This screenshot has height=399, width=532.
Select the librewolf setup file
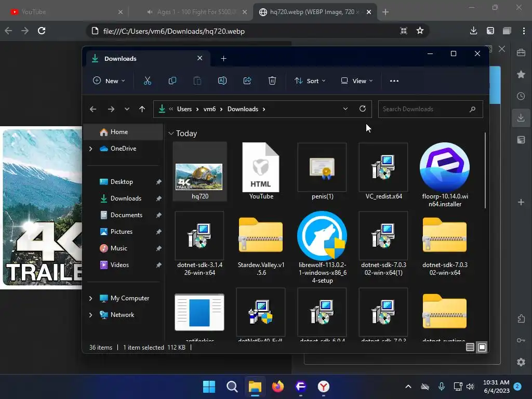(322, 248)
